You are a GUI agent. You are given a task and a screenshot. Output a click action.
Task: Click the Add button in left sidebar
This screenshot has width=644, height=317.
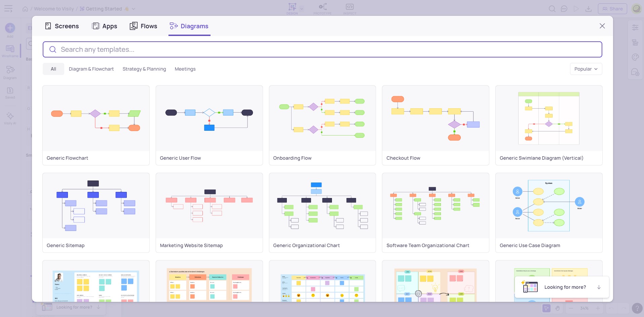10,30
